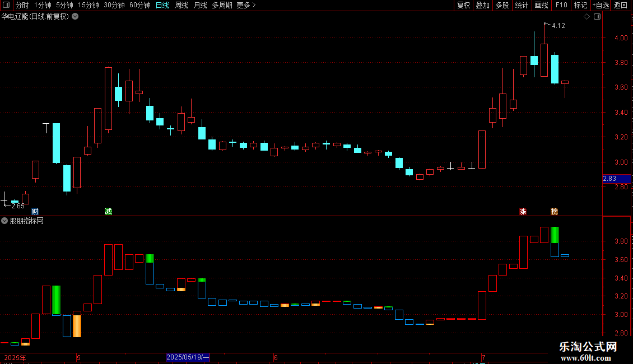Click the 多股 multi-stock button
Viewport: 633px width, 364px height.
click(502, 5)
